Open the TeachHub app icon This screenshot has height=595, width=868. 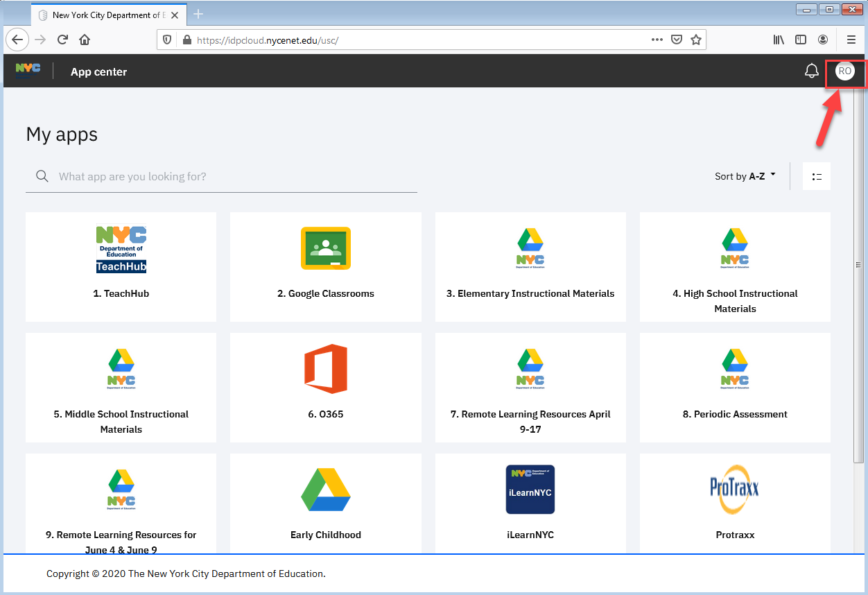(x=121, y=250)
